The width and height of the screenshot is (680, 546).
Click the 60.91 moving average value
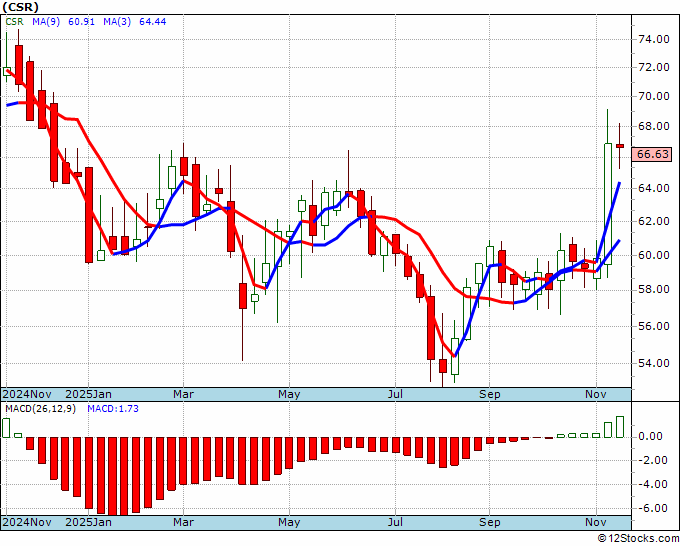tap(82, 21)
